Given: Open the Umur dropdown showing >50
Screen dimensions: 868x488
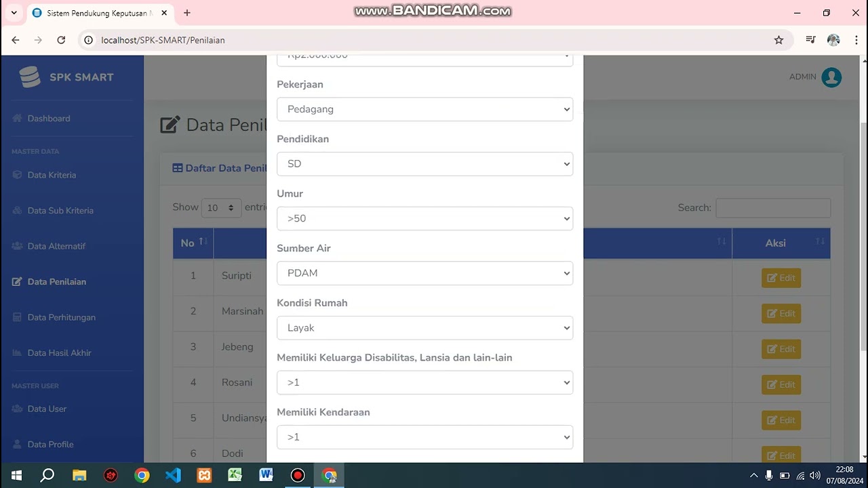Looking at the screenshot, I should click(x=425, y=218).
